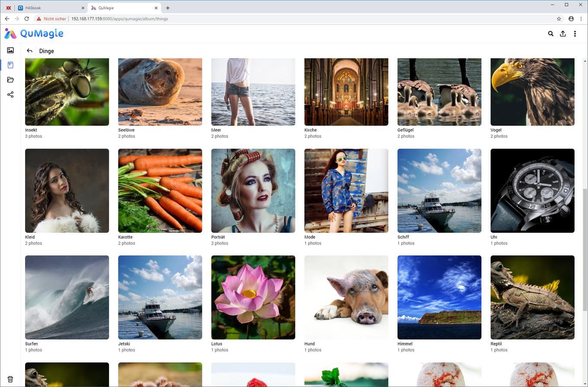Click the Karotte album label
Viewport: 588px width, 387px height.
125,237
